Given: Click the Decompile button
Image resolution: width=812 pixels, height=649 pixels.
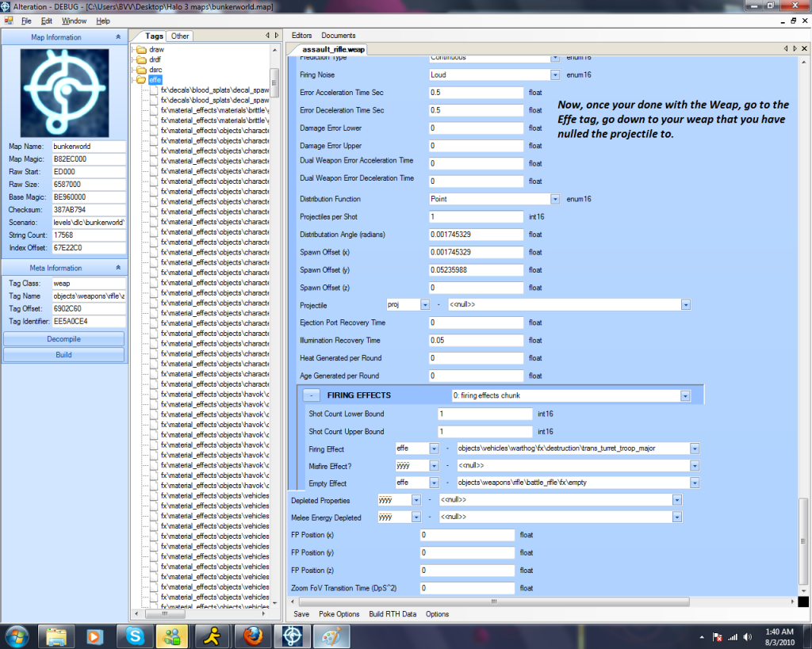Looking at the screenshot, I should 63,339.
